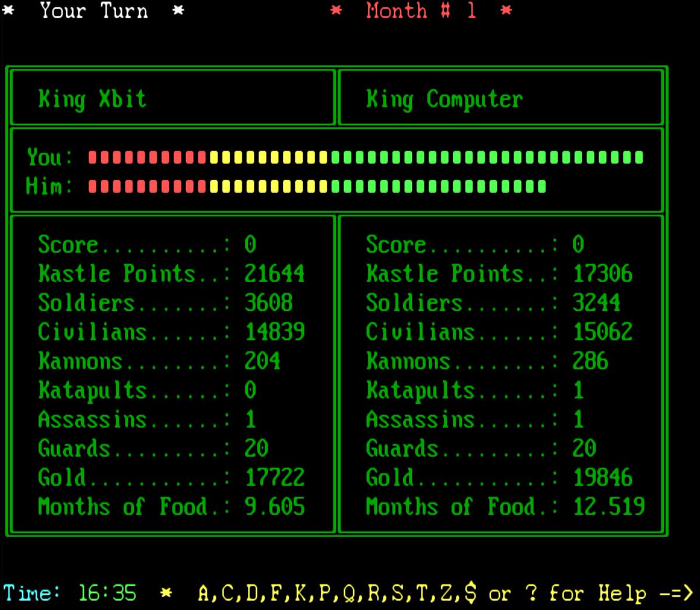Click King Computer's Score value 0
Screen dimensions: 700x610
[x=578, y=244]
